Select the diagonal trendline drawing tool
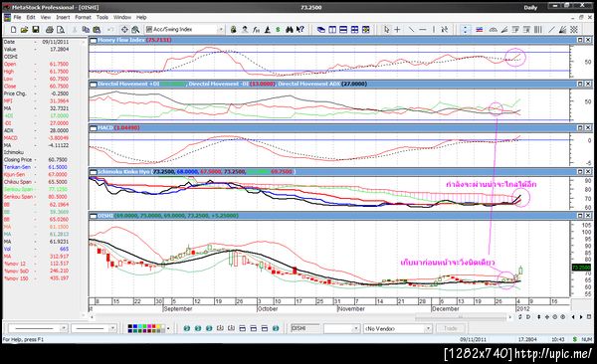The height and width of the screenshot is (364, 597). 411,29
